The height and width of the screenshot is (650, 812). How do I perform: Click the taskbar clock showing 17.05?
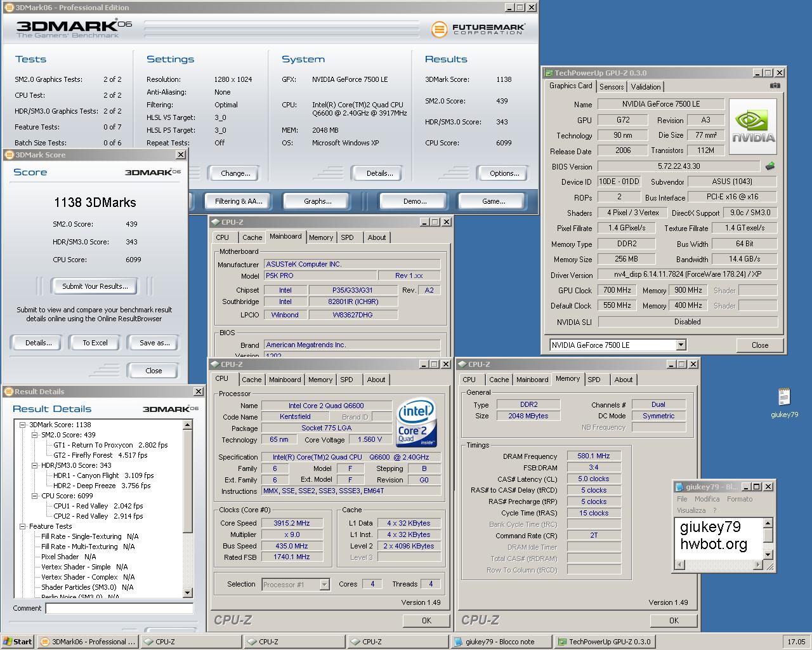pos(796,642)
